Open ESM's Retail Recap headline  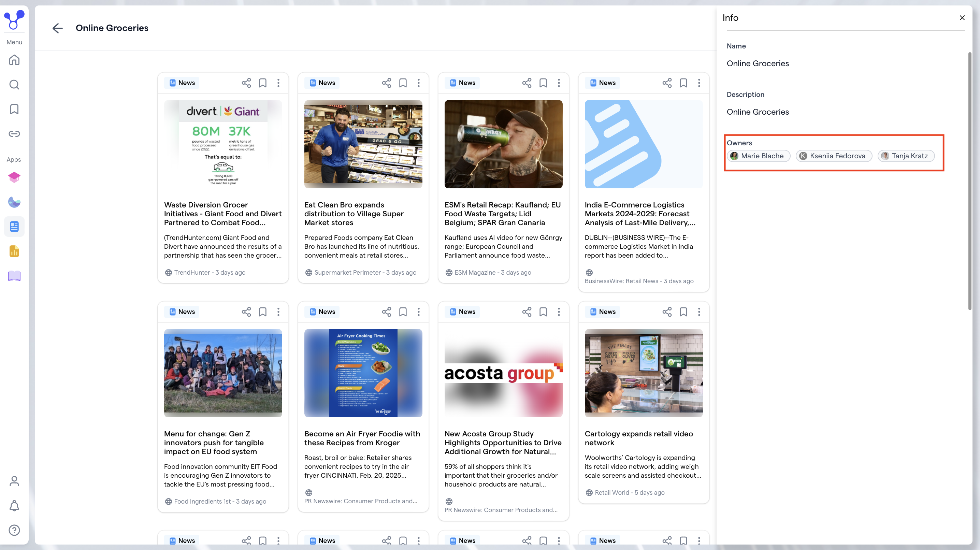(x=503, y=214)
